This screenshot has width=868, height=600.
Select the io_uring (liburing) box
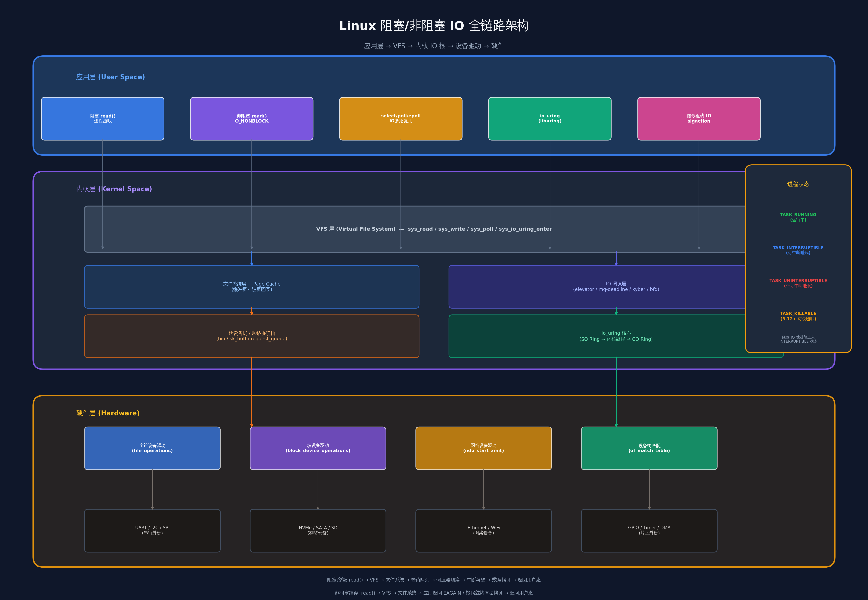coord(550,119)
